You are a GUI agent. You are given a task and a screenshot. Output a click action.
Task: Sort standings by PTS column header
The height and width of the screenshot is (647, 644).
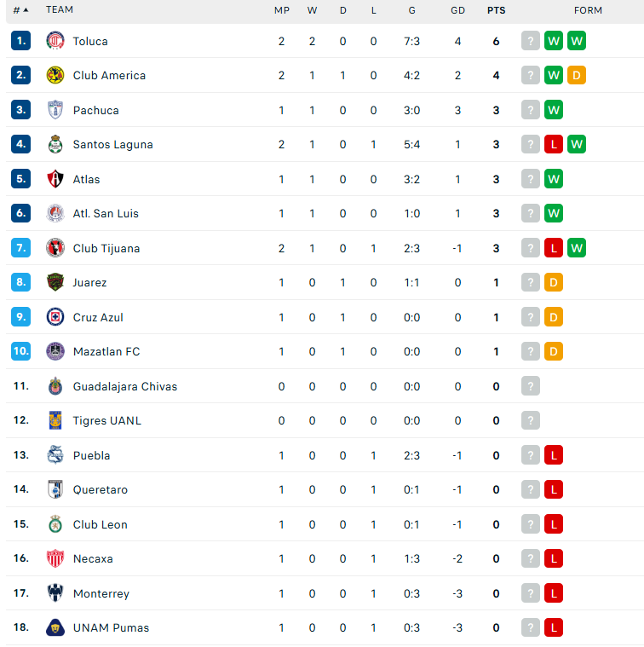click(496, 10)
